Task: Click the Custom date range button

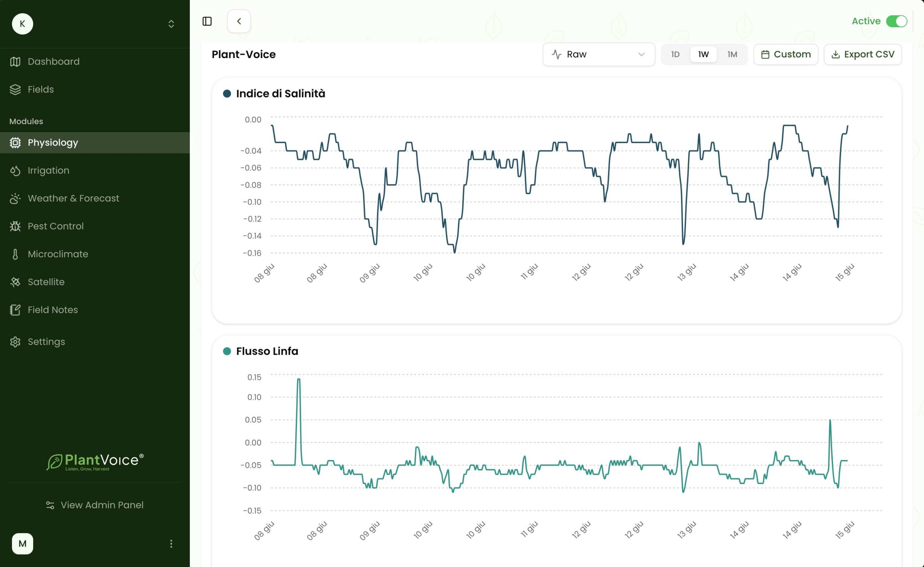Action: coord(786,54)
